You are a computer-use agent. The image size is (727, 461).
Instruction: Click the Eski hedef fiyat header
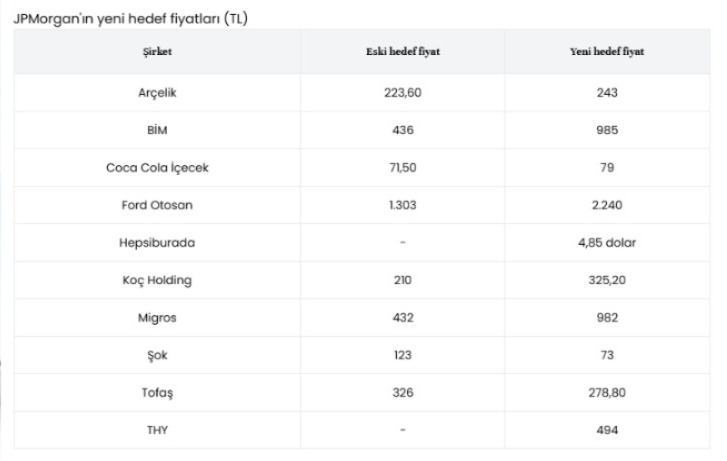point(403,52)
